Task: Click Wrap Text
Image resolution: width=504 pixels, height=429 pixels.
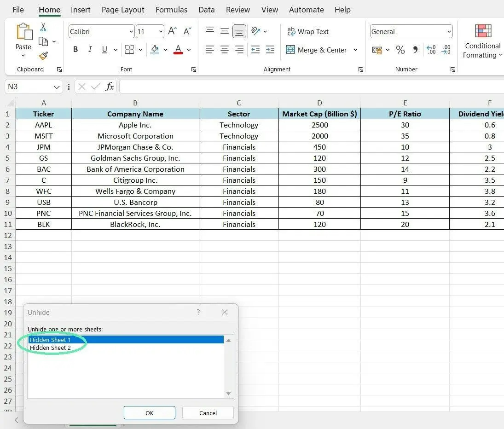Action: pos(307,31)
